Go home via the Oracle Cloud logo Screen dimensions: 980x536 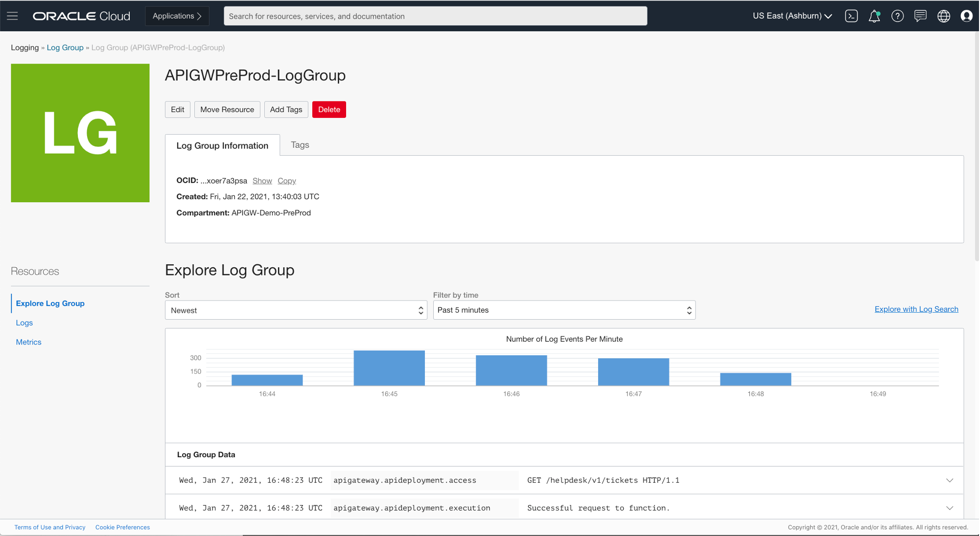pos(81,16)
